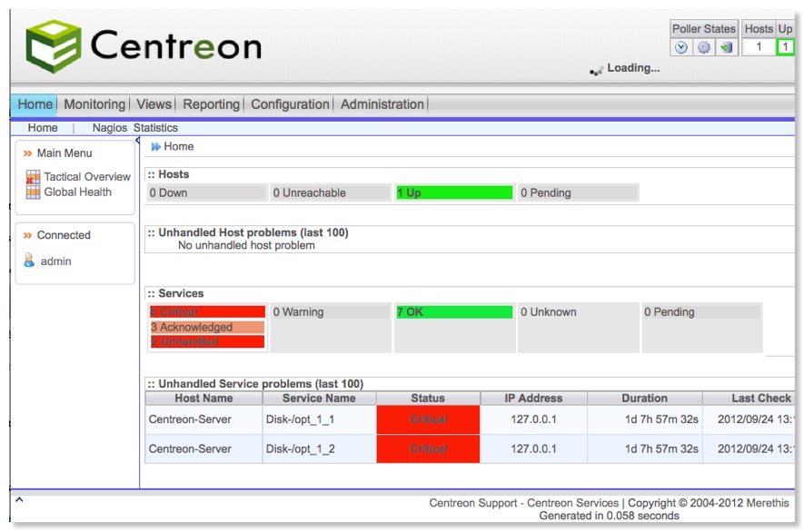Open the Monitoring menu

[94, 104]
